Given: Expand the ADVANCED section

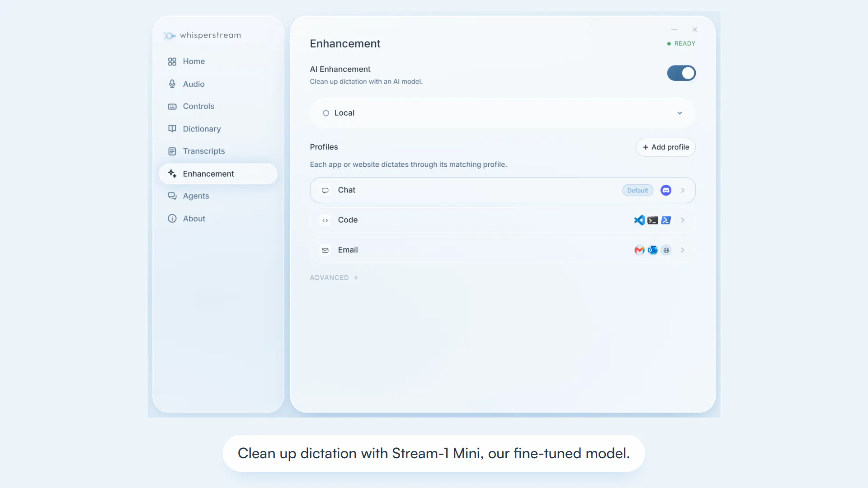Looking at the screenshot, I should pyautogui.click(x=334, y=278).
